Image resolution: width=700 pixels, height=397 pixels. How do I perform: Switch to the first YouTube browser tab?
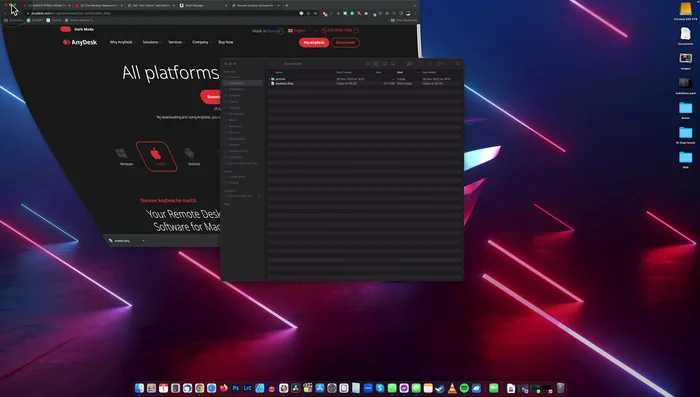click(x=46, y=5)
